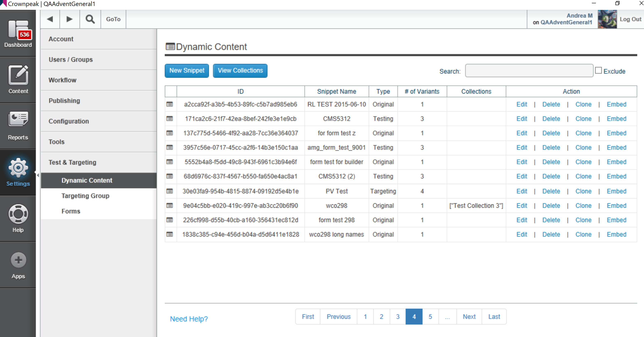Select the current page 4 button

pos(414,317)
